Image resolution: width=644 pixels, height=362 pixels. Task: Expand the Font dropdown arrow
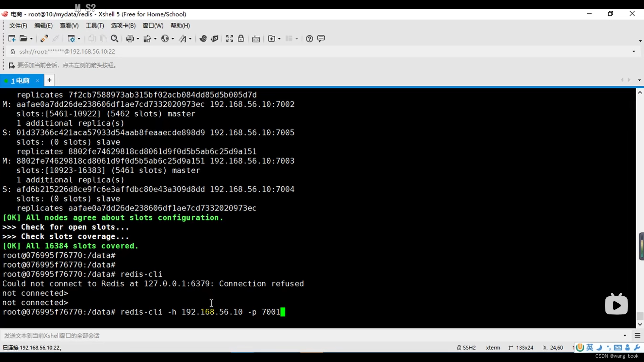point(190,39)
